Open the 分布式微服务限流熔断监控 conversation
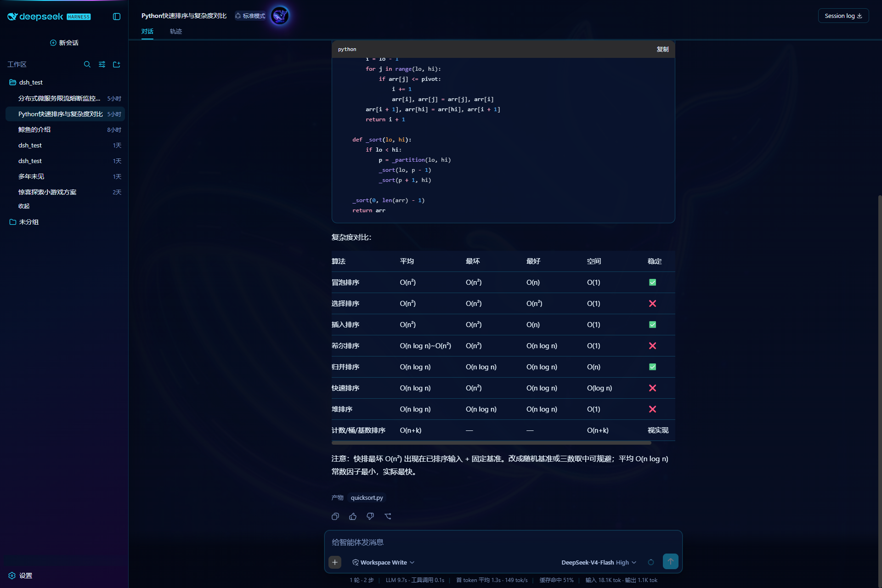This screenshot has width=882, height=588. click(x=65, y=98)
